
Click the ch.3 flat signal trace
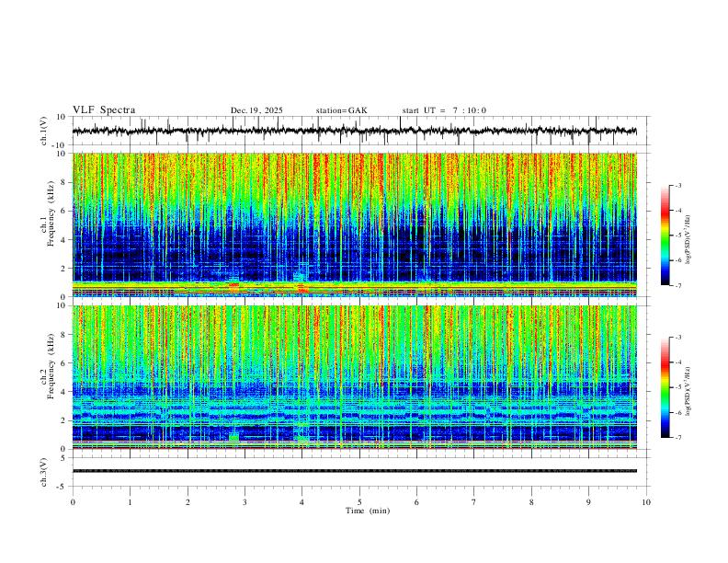click(354, 471)
